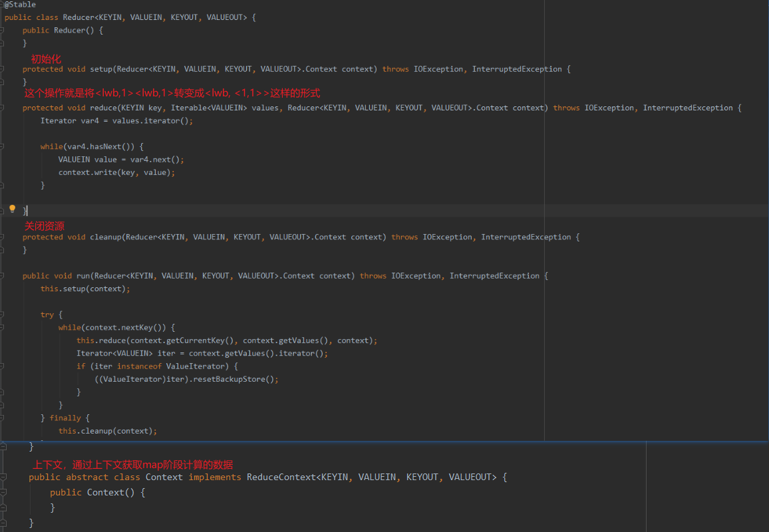
Task: Click Iterator var4 declaration type
Action: click(59, 120)
